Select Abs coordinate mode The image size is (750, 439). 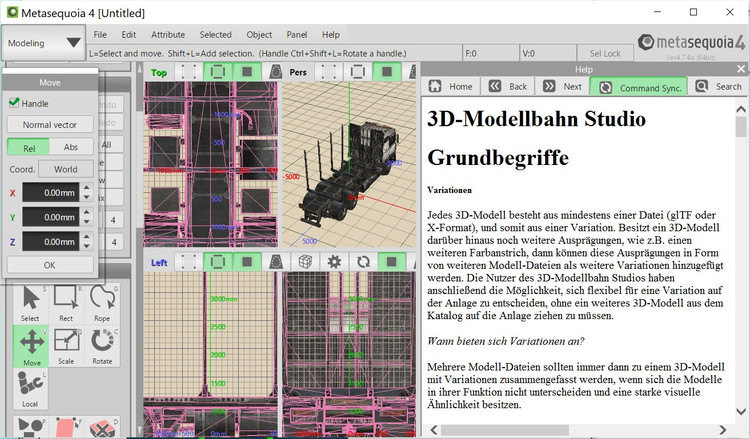click(x=71, y=147)
